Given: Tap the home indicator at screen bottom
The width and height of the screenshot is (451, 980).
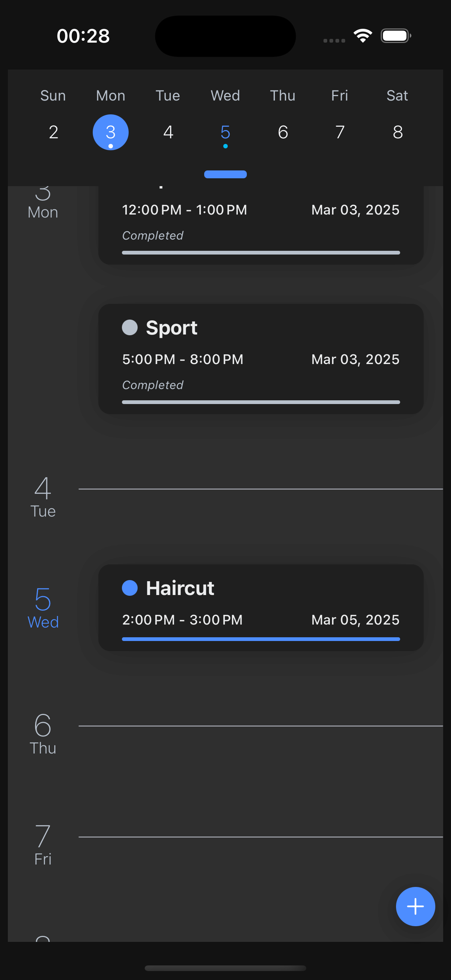Looking at the screenshot, I should point(225,968).
